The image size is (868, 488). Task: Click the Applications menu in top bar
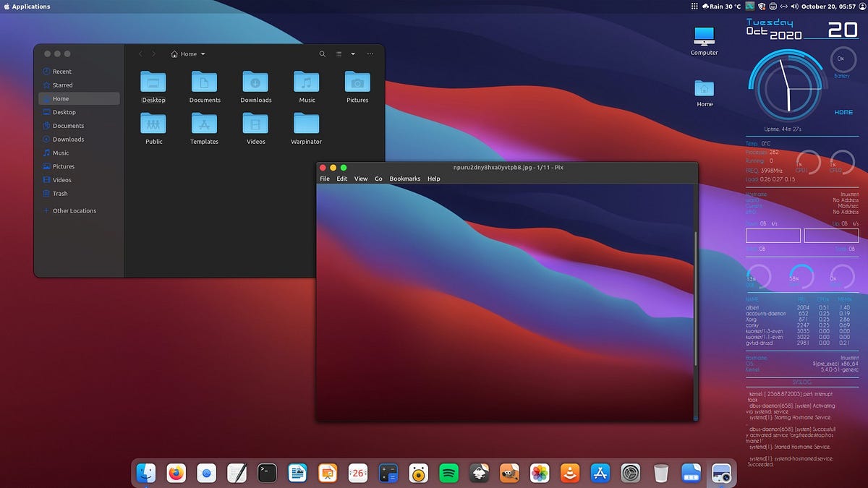coord(27,7)
